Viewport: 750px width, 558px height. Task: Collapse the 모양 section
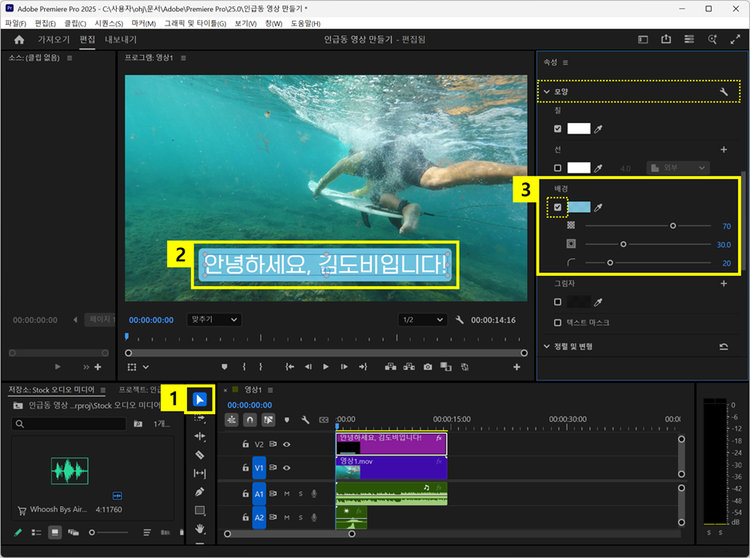[x=546, y=91]
